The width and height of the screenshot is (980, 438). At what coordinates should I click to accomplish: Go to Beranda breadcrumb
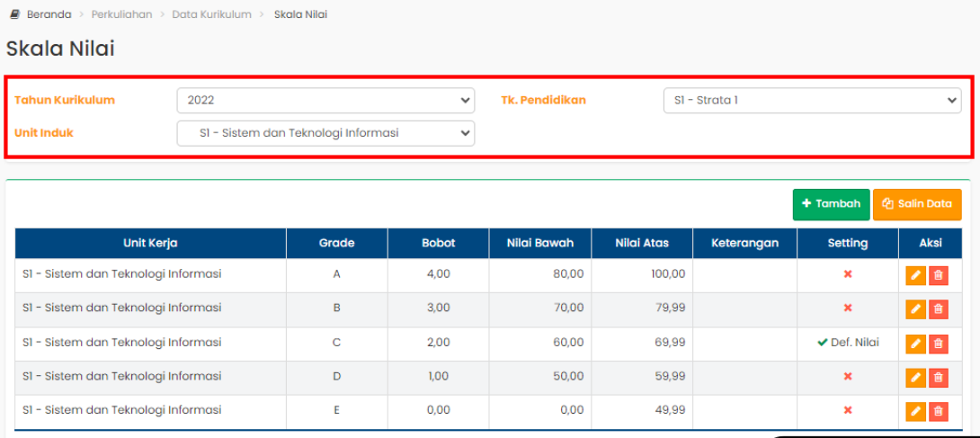coord(49,13)
